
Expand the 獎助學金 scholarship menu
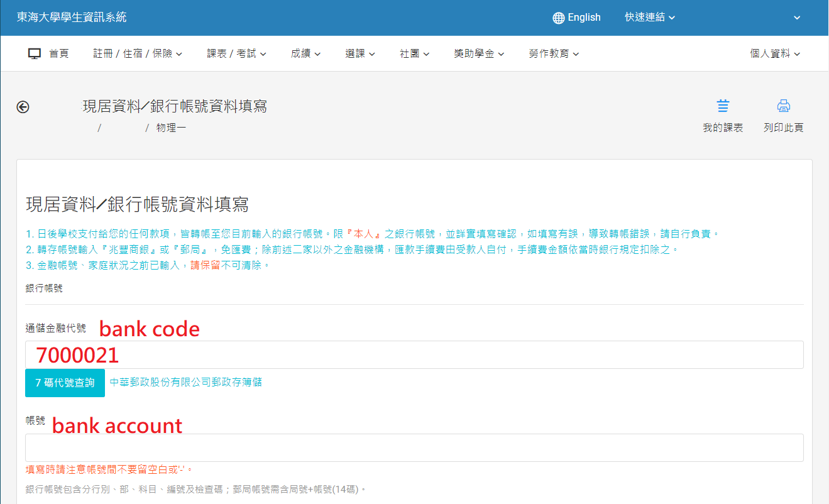[479, 54]
